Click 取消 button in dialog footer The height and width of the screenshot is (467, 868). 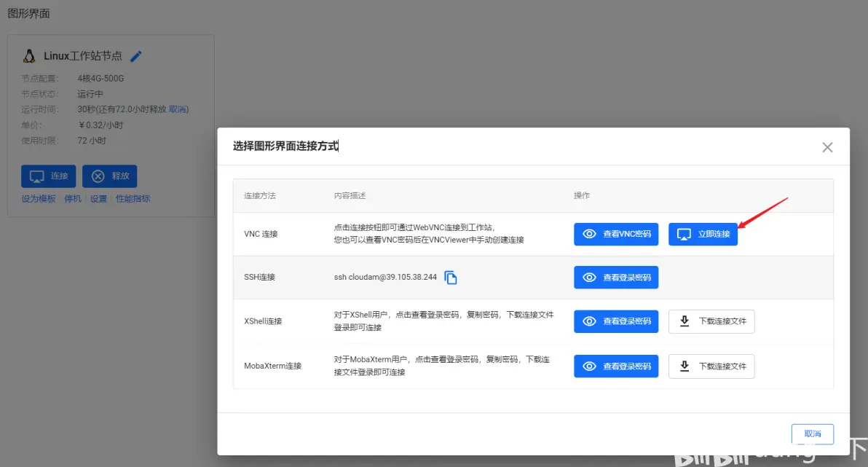pyautogui.click(x=813, y=433)
